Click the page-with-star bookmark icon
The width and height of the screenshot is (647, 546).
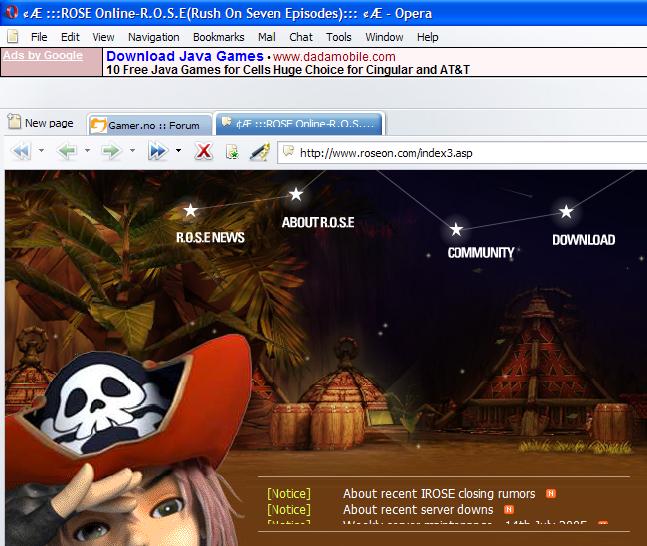click(232, 152)
